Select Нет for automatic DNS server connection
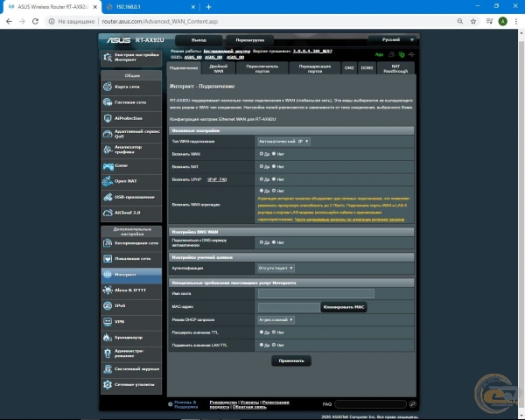 pyautogui.click(x=274, y=242)
